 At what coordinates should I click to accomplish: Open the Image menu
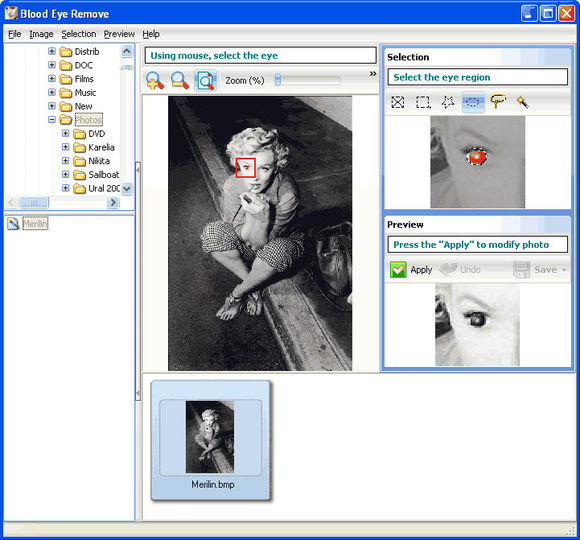pos(41,34)
